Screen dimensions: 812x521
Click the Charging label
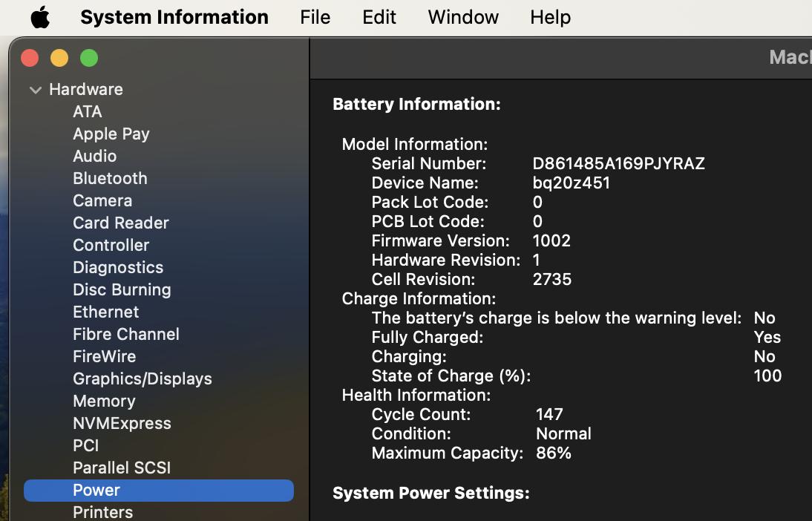pos(409,357)
